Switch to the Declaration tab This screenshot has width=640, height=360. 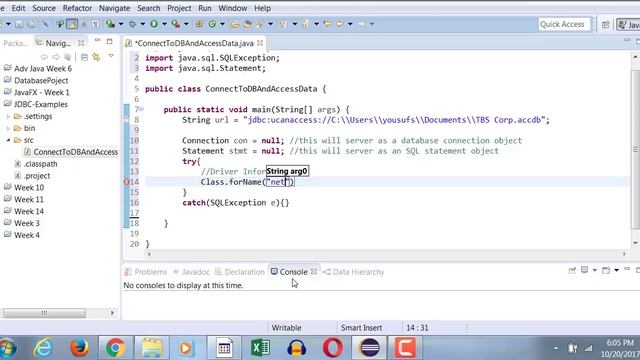click(240, 272)
